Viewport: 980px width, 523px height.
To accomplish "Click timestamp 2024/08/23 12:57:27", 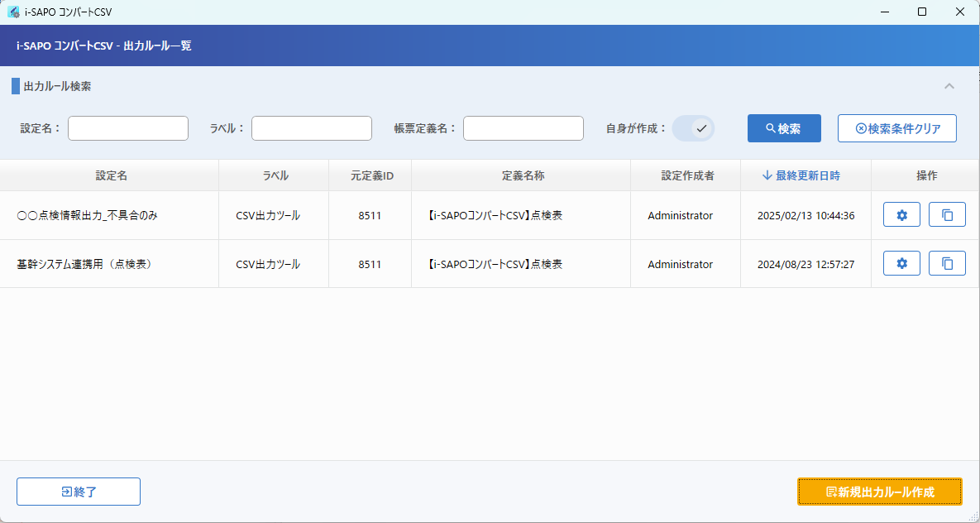I will [x=806, y=264].
